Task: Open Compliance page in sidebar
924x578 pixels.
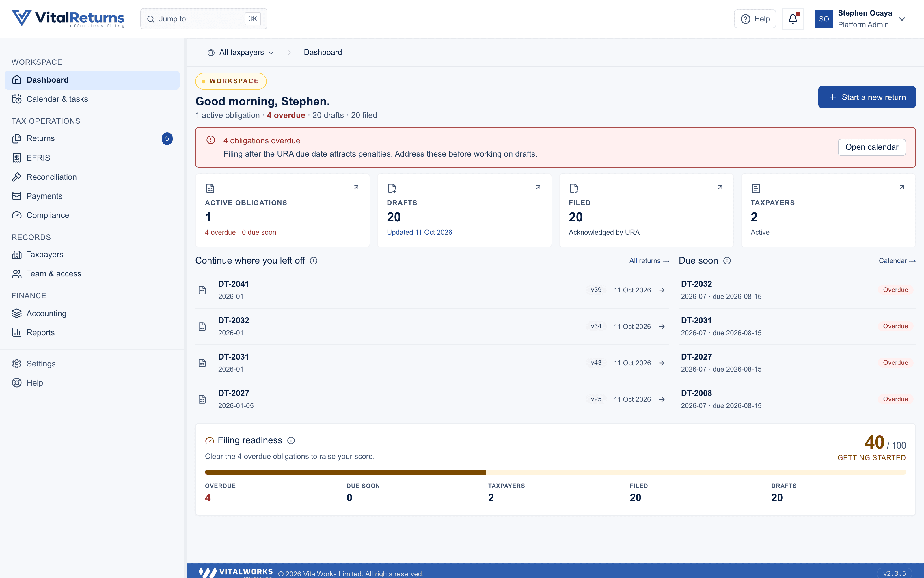Action: 92,215
